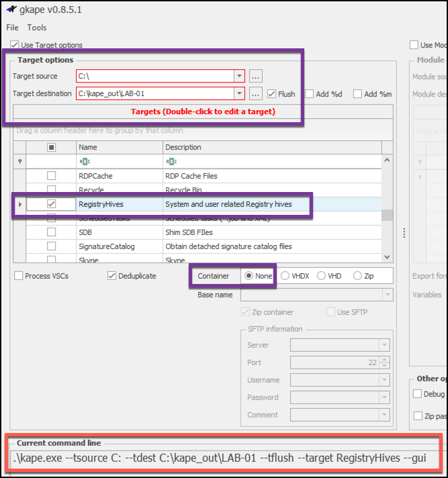The height and width of the screenshot is (478, 448).
Task: Browse for Target source with ellipsis button
Action: pyautogui.click(x=255, y=76)
